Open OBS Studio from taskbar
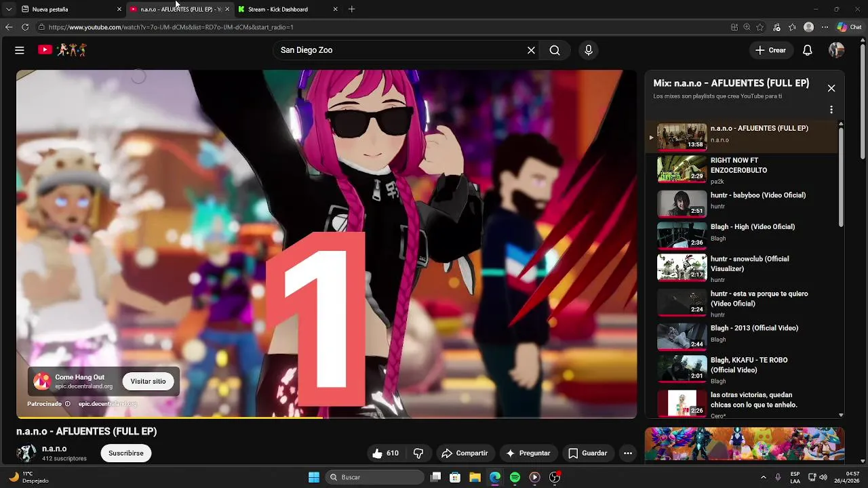Image resolution: width=868 pixels, height=488 pixels. 555,477
